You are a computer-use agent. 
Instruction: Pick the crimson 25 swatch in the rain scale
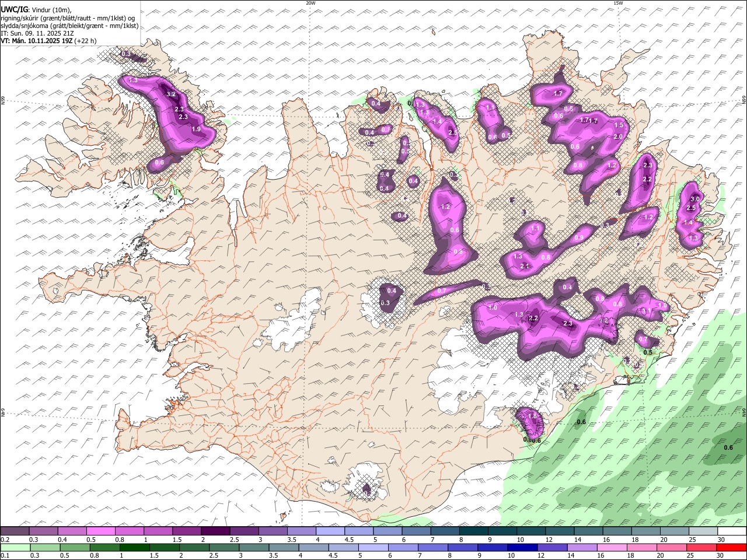tap(702, 547)
